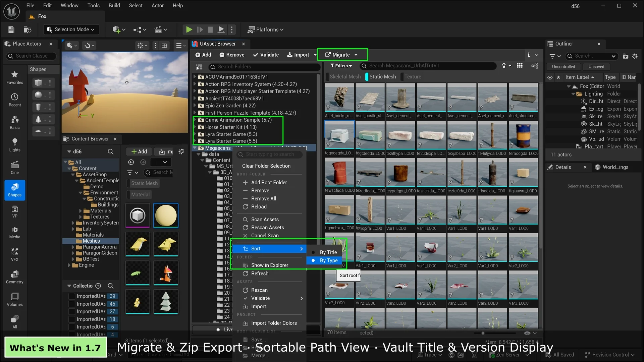Open the Lights category in Place Actors
This screenshot has height=362, width=644.
pyautogui.click(x=14, y=145)
